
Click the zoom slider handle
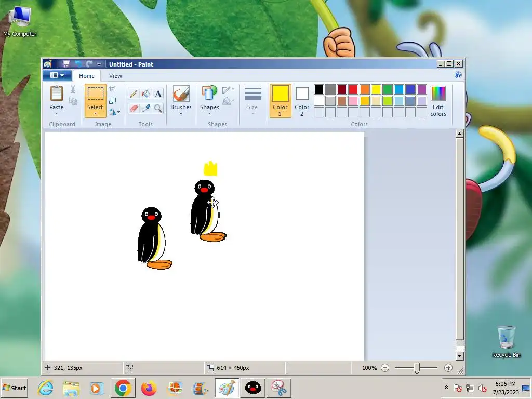417,368
